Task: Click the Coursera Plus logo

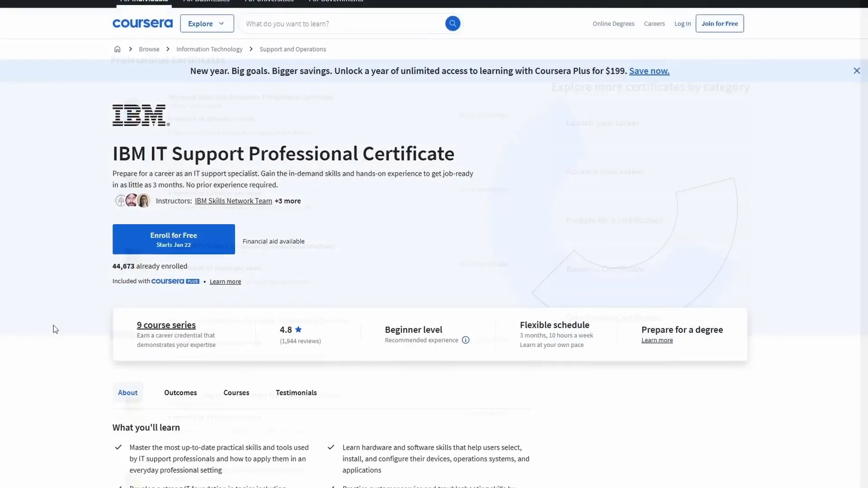Action: tap(175, 281)
